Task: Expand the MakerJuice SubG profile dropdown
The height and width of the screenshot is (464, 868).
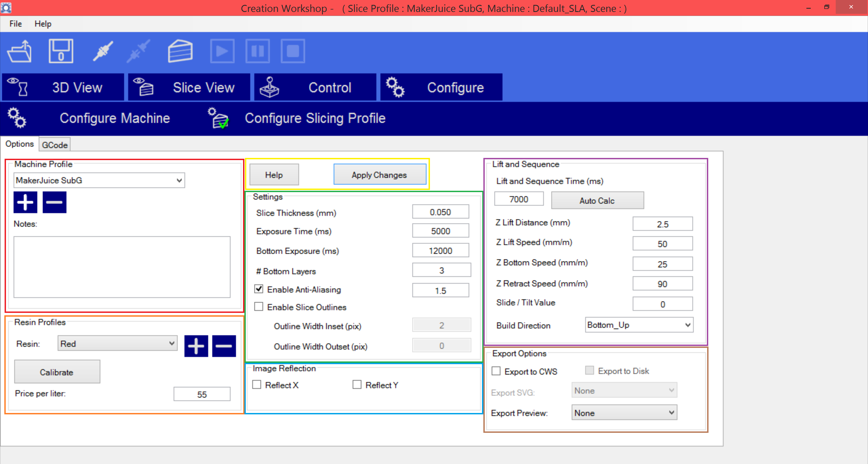Action: pyautogui.click(x=99, y=180)
